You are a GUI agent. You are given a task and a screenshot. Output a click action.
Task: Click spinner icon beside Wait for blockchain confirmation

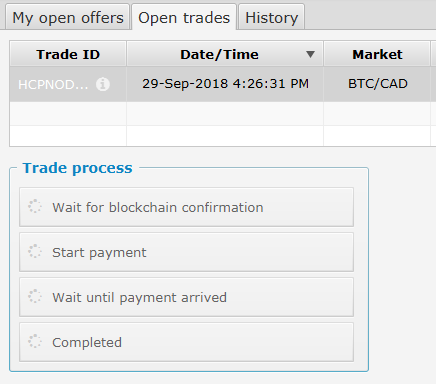coord(35,207)
